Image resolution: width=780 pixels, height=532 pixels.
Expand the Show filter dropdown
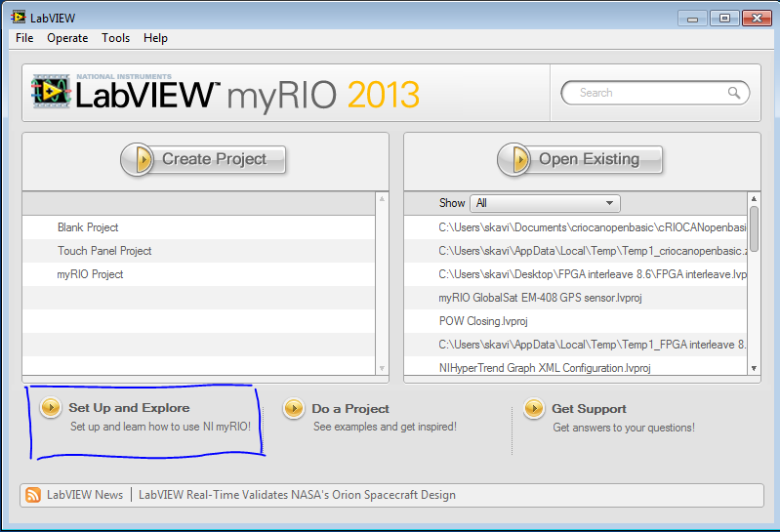coord(545,203)
